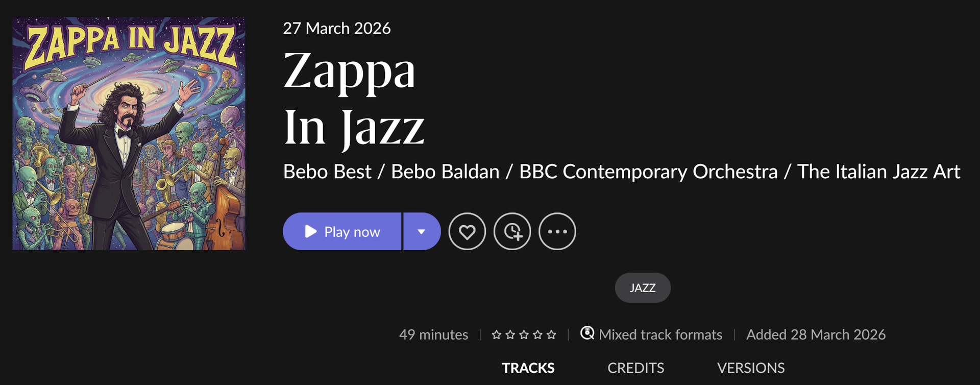Switch to the Tracks tab

click(x=528, y=368)
